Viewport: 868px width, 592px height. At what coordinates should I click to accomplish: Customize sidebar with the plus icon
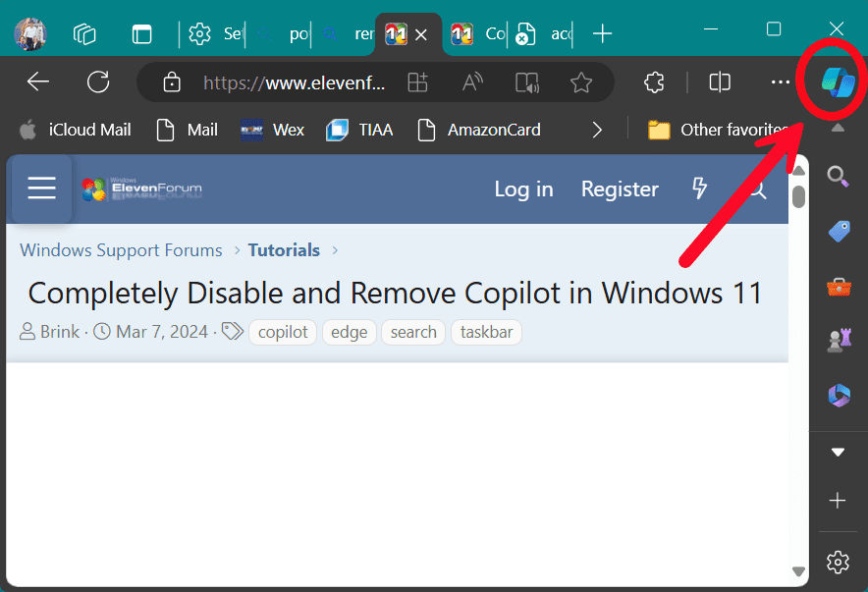click(838, 501)
